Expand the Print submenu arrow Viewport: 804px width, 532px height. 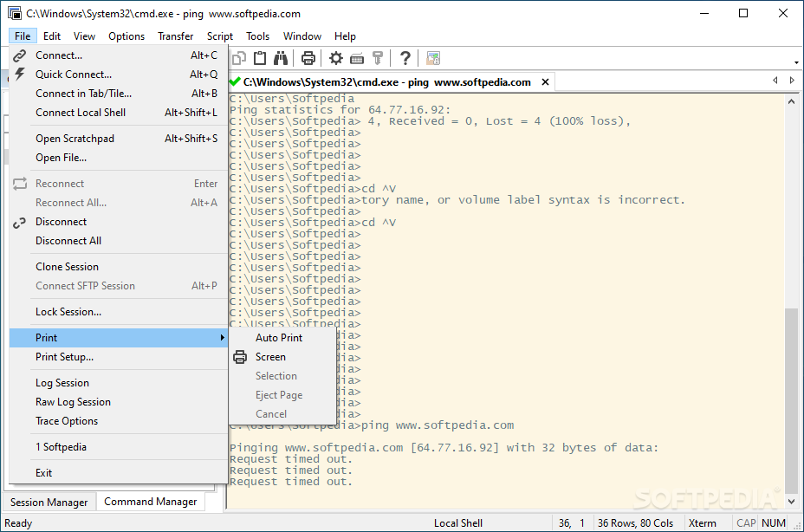point(222,338)
